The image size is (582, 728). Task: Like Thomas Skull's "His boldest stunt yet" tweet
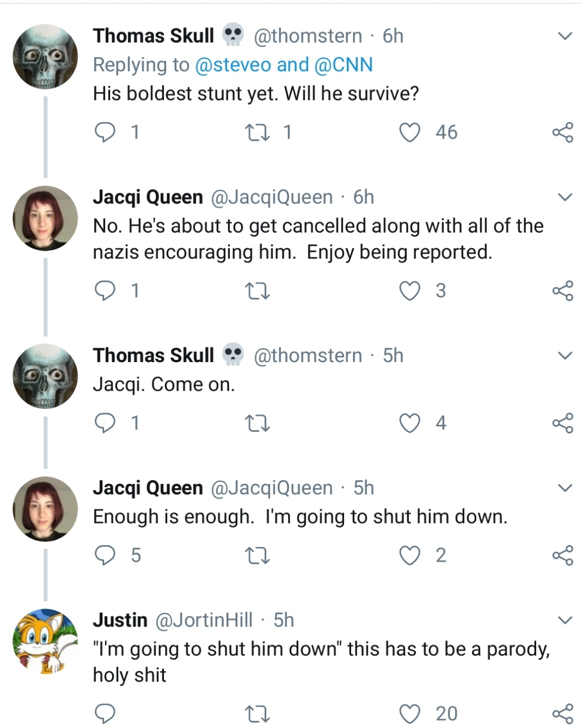(x=410, y=132)
